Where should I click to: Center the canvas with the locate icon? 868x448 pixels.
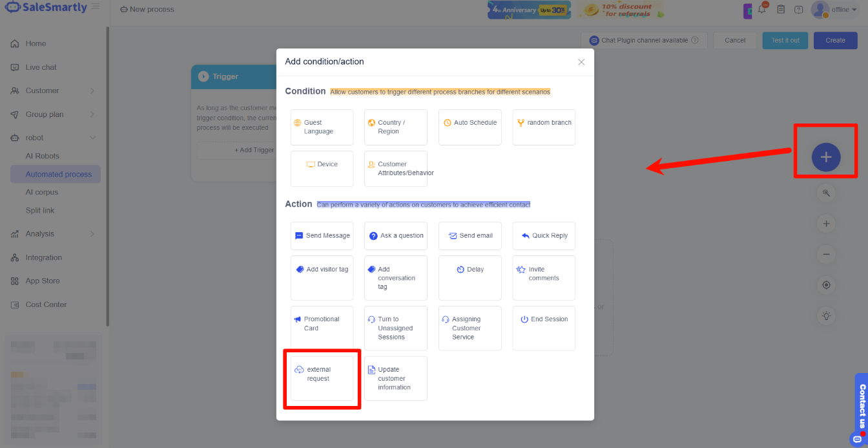click(x=826, y=284)
